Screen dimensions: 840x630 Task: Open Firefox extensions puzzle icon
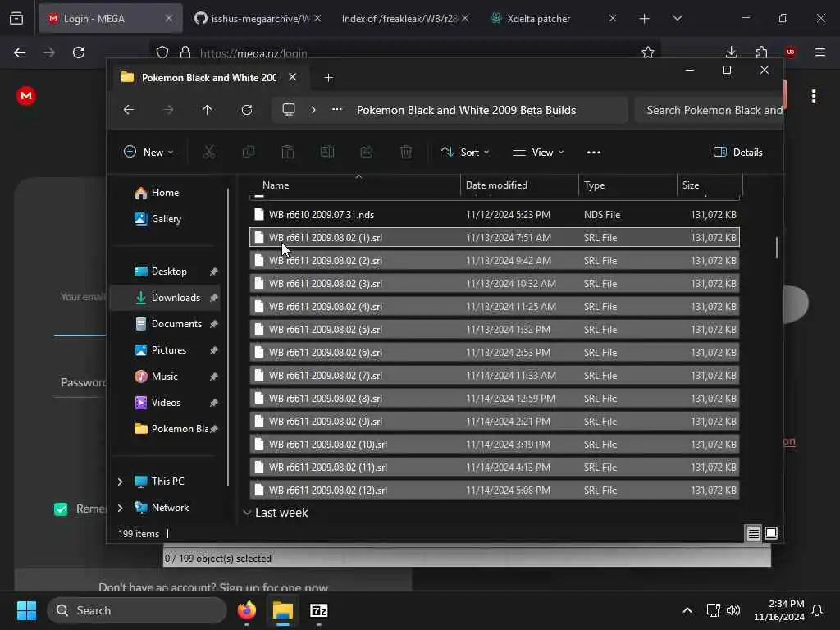(761, 52)
